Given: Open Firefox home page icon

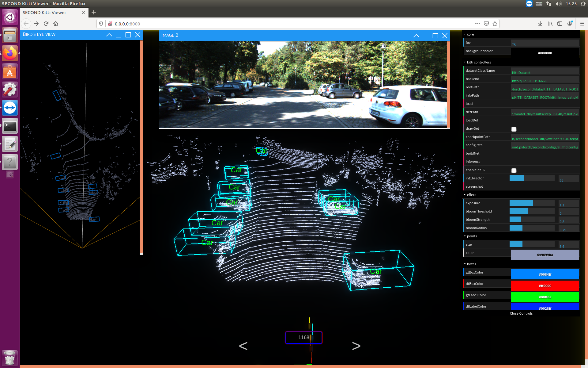Looking at the screenshot, I should (56, 24).
